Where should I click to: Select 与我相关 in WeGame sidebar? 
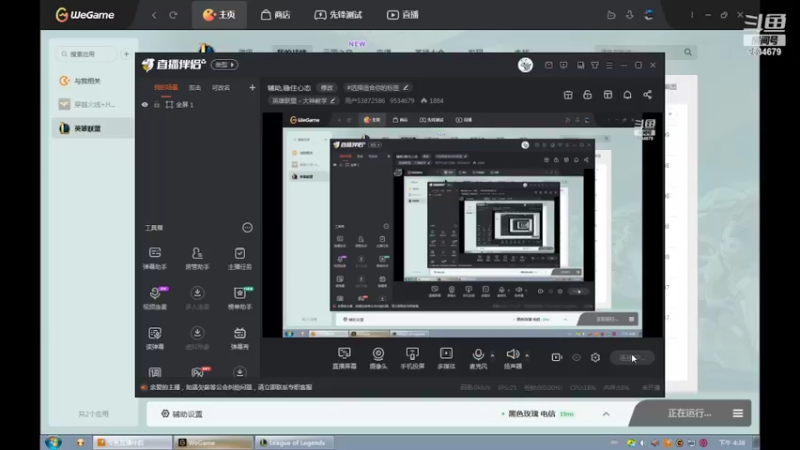click(x=92, y=81)
